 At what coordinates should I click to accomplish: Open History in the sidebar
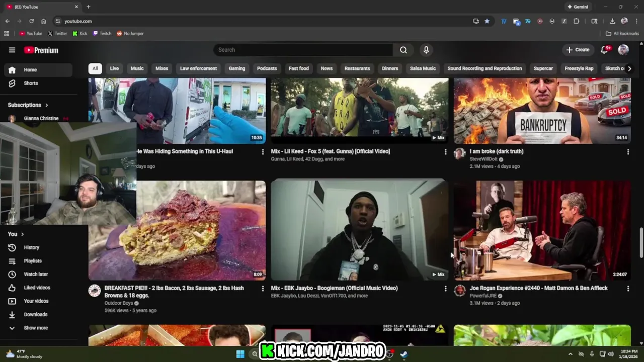tap(38, 247)
